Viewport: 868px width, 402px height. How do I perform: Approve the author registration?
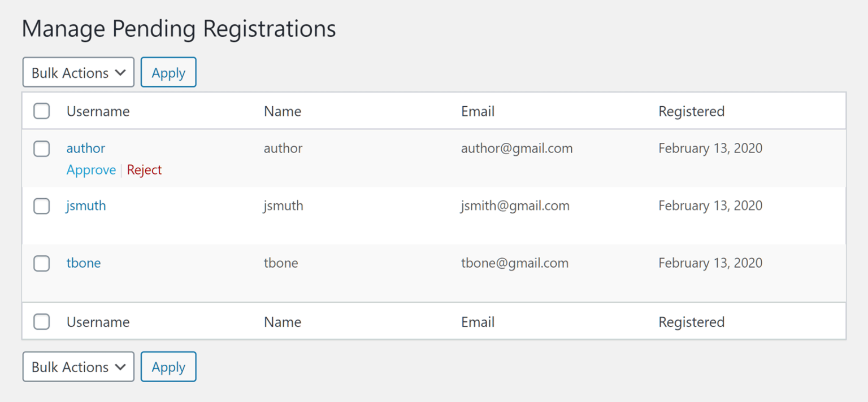coord(91,170)
